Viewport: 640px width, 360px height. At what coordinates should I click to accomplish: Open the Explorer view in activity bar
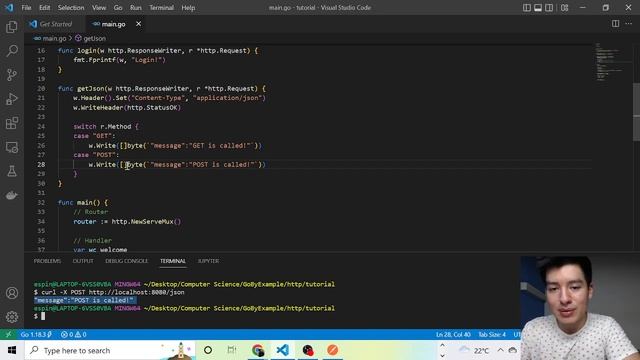[x=12, y=27]
